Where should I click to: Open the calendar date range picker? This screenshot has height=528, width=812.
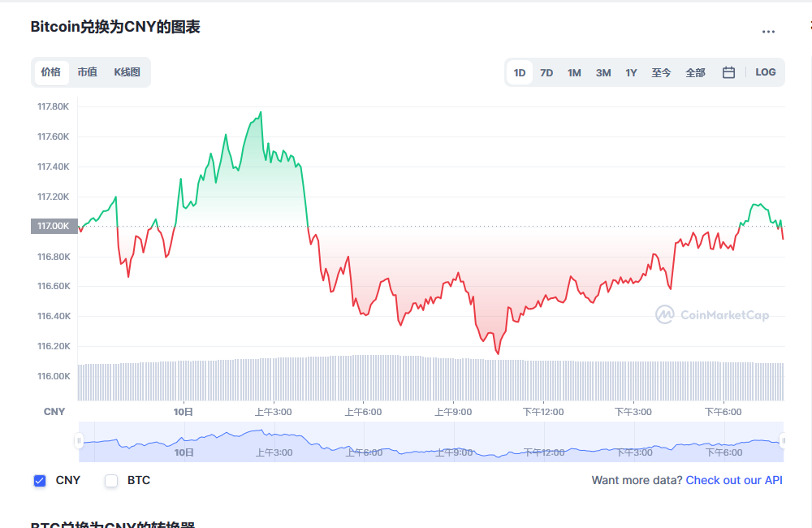728,72
